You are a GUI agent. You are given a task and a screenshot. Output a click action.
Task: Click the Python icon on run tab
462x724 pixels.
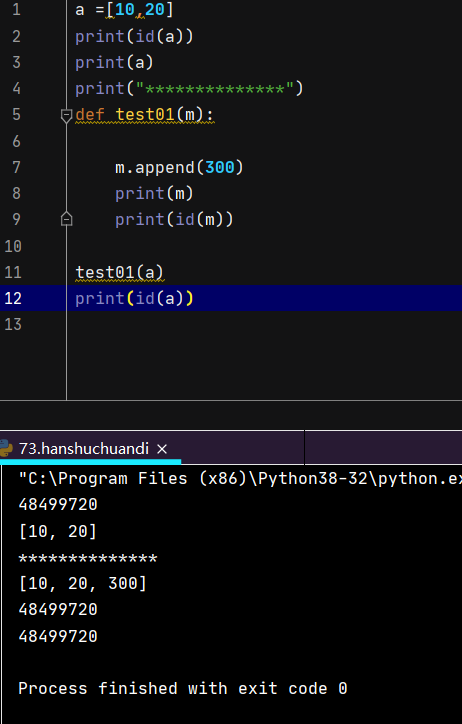click(6, 448)
